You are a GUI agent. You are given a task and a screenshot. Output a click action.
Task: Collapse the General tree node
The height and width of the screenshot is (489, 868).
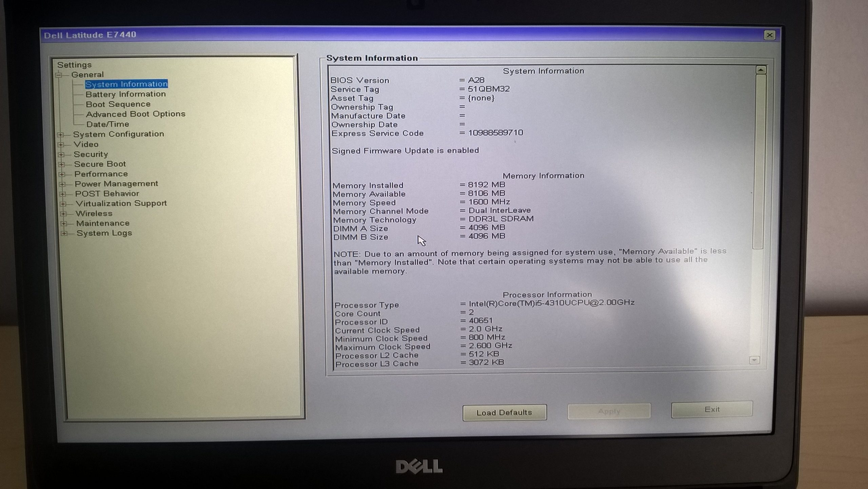[x=59, y=75]
